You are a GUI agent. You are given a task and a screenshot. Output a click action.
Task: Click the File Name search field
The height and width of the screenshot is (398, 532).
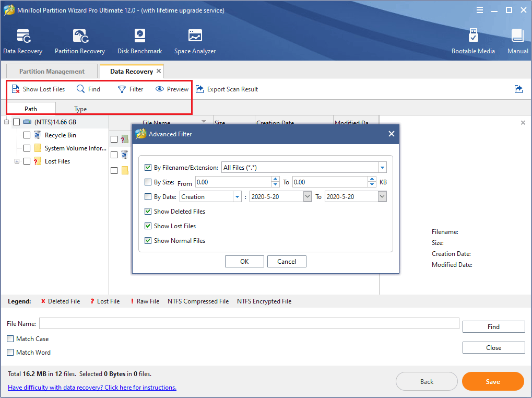pyautogui.click(x=249, y=323)
